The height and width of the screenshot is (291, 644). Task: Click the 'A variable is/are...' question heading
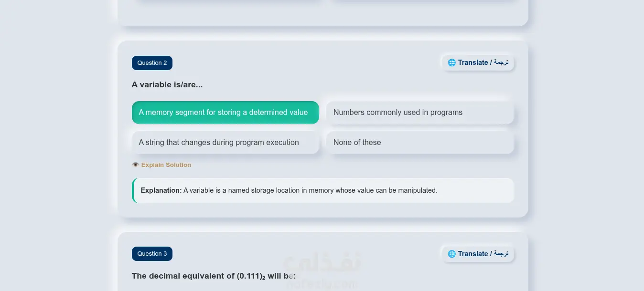[167, 85]
